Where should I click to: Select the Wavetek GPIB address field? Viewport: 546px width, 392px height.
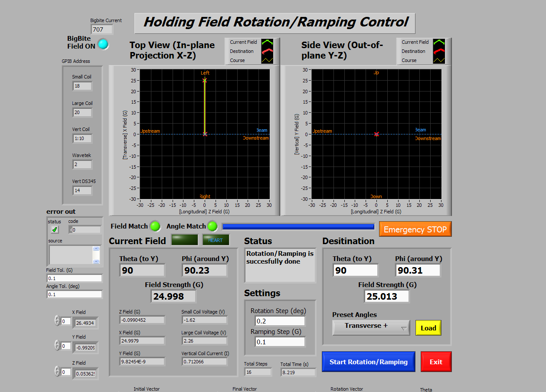click(x=82, y=165)
